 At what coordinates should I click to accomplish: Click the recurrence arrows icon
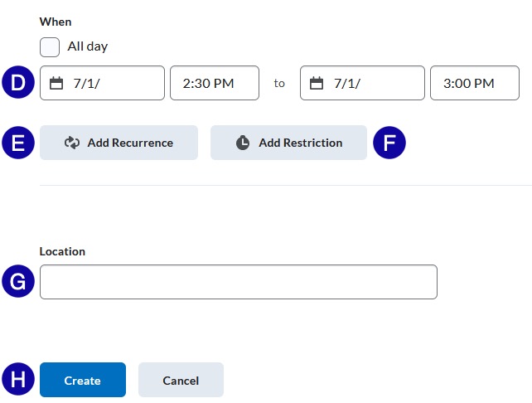[x=72, y=143]
